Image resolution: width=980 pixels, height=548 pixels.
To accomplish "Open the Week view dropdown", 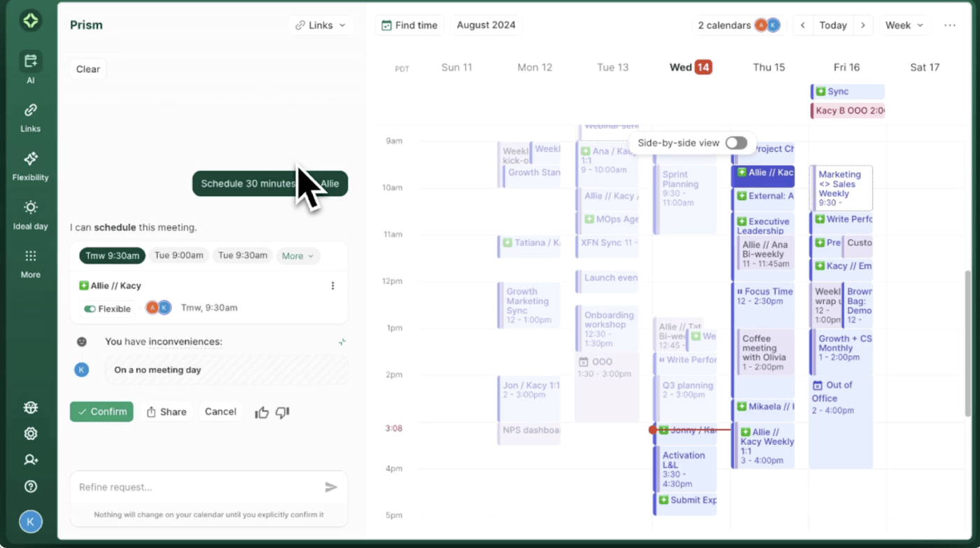I will point(904,25).
